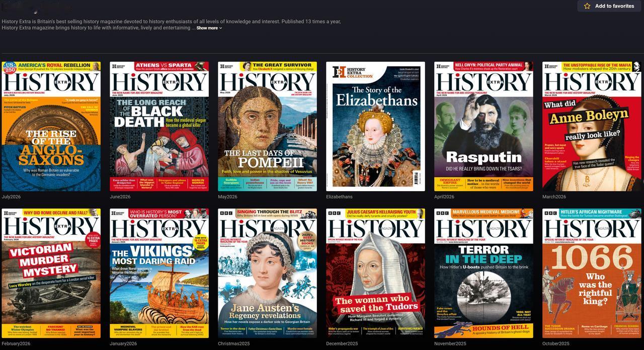Click the March2026 issue label
Viewport: 644px width, 350px height.
click(554, 197)
